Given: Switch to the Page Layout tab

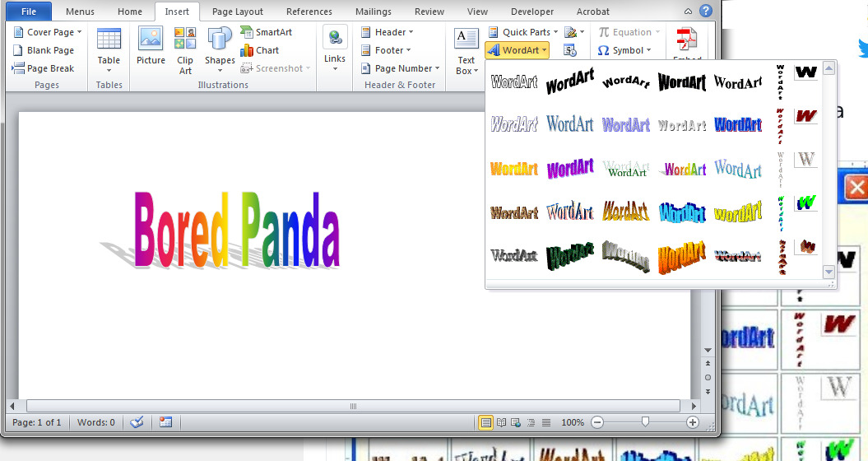Looking at the screenshot, I should point(237,12).
